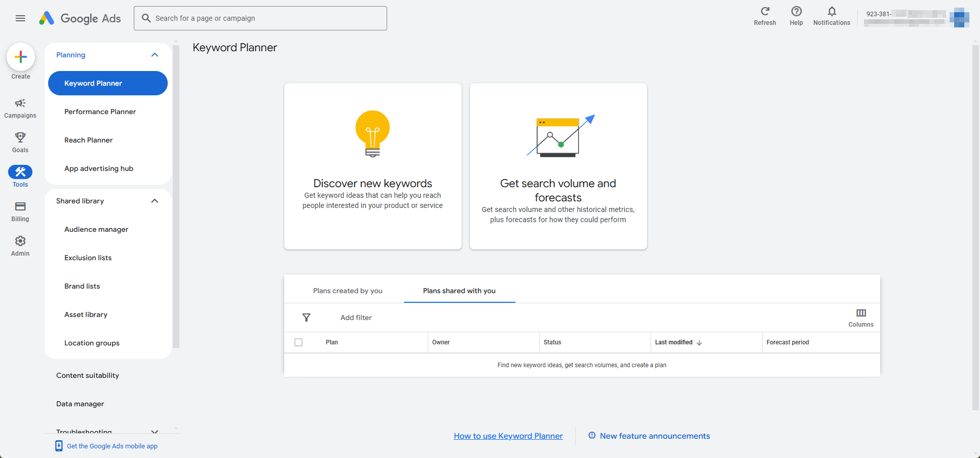Image resolution: width=980 pixels, height=458 pixels.
Task: Click the Status column header
Action: [x=552, y=342]
